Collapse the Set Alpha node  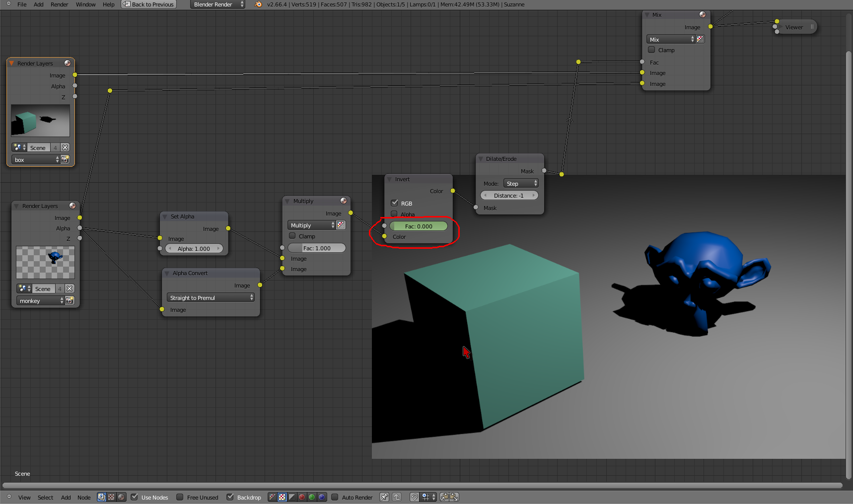[165, 216]
